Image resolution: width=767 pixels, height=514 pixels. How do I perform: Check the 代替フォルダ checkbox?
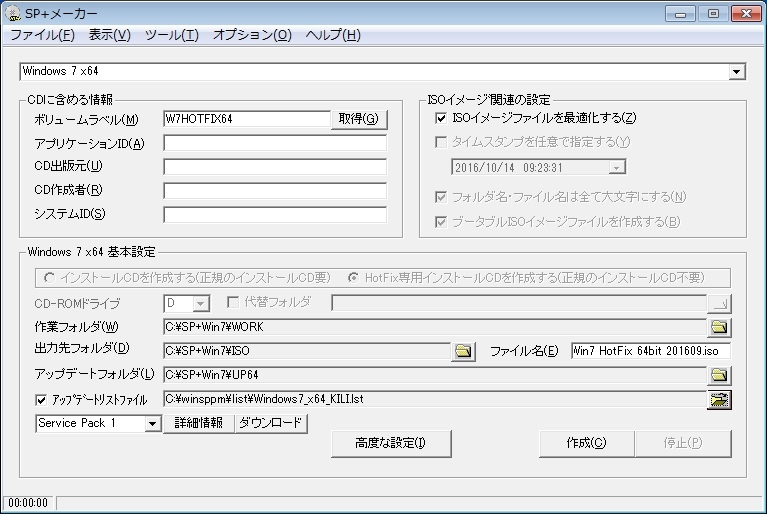(233, 302)
